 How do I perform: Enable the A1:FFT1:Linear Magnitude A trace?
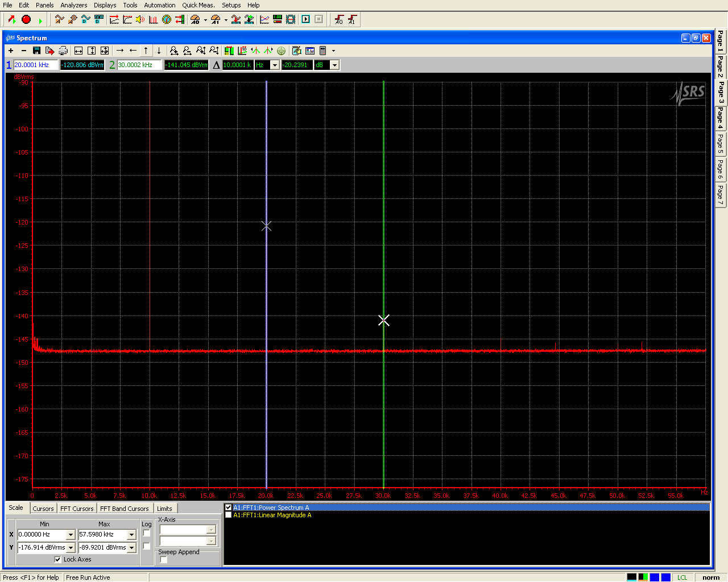tap(229, 515)
